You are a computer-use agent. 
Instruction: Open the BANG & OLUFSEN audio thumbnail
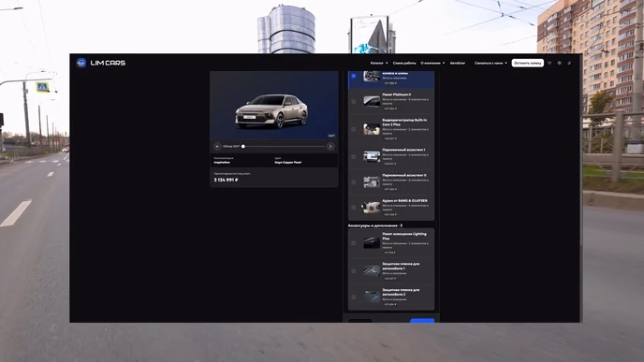click(x=372, y=208)
